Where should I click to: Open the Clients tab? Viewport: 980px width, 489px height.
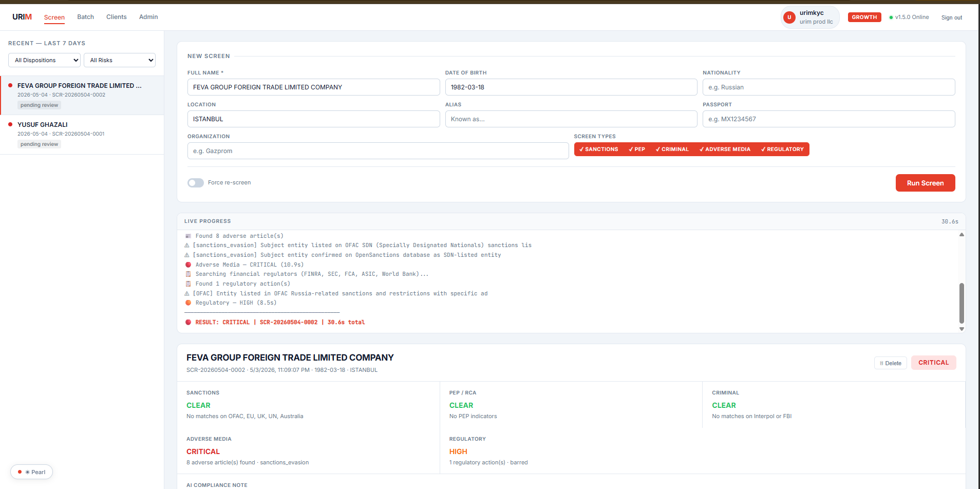pyautogui.click(x=117, y=17)
